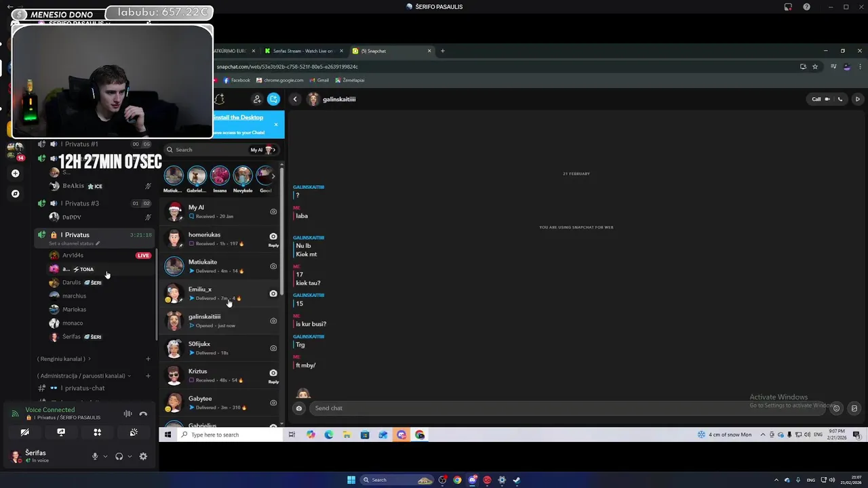Expand microphone input options arrow
Screen dimensions: 868x488
pyautogui.click(x=105, y=456)
